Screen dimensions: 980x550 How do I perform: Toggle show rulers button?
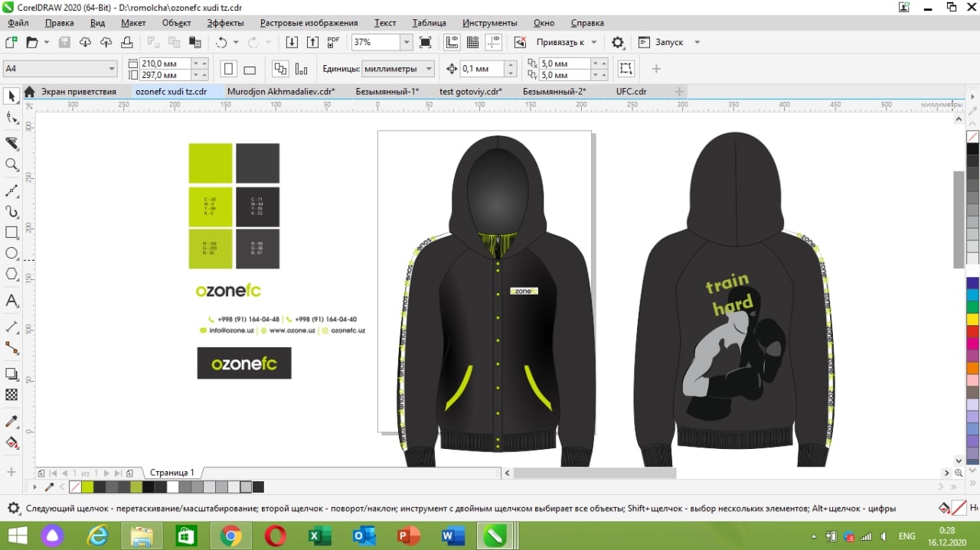(452, 42)
